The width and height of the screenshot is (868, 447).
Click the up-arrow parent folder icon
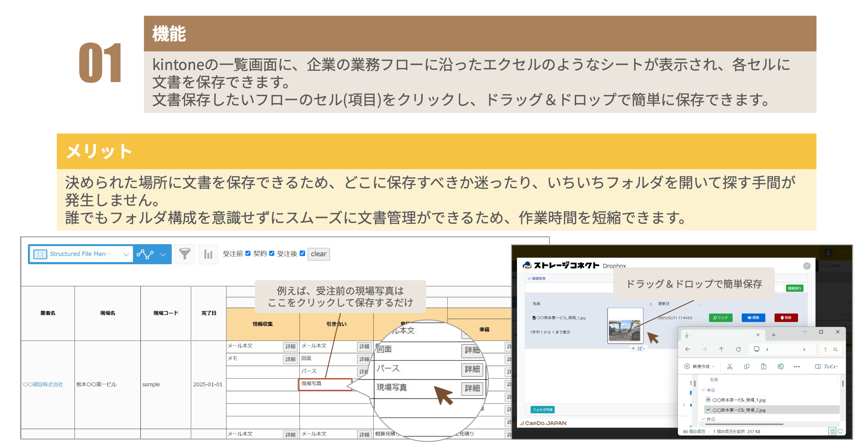coord(721,349)
